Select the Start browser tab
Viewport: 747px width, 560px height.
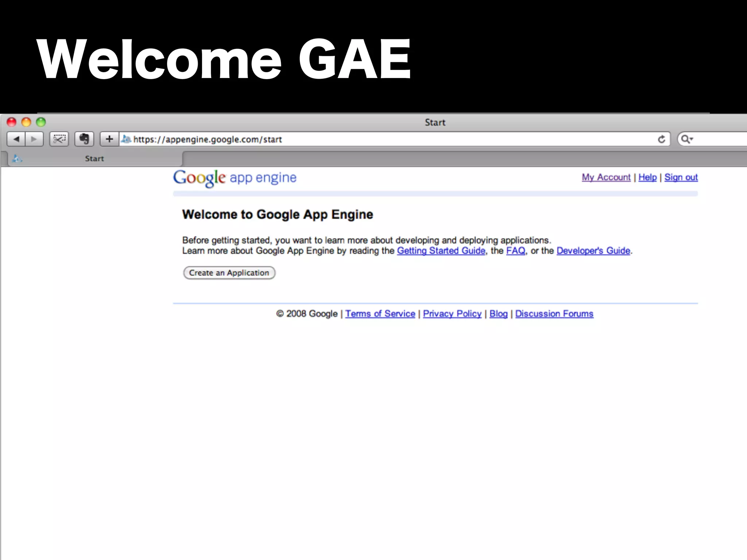click(x=94, y=159)
